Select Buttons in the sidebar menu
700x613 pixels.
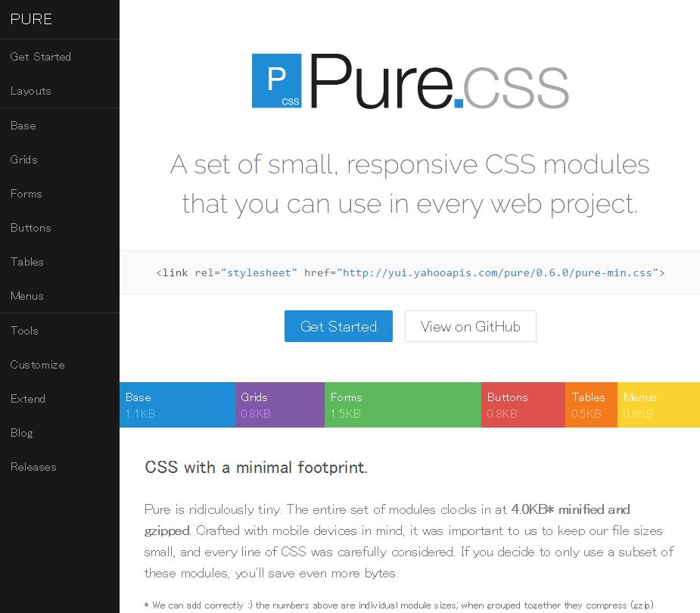pyautogui.click(x=59, y=228)
